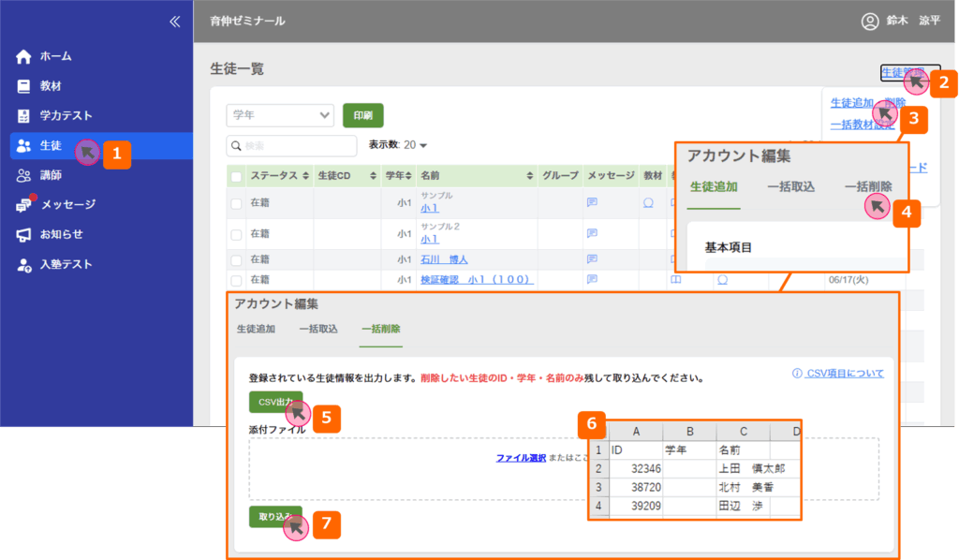Open the 学年 dropdown filter
This screenshot has width=959, height=560.
coord(280,115)
